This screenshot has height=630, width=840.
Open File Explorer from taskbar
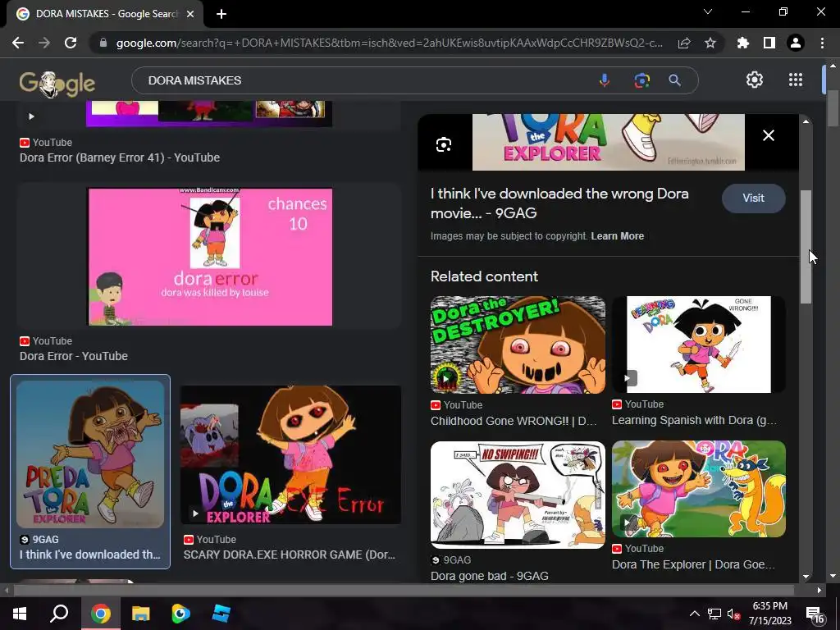141,614
